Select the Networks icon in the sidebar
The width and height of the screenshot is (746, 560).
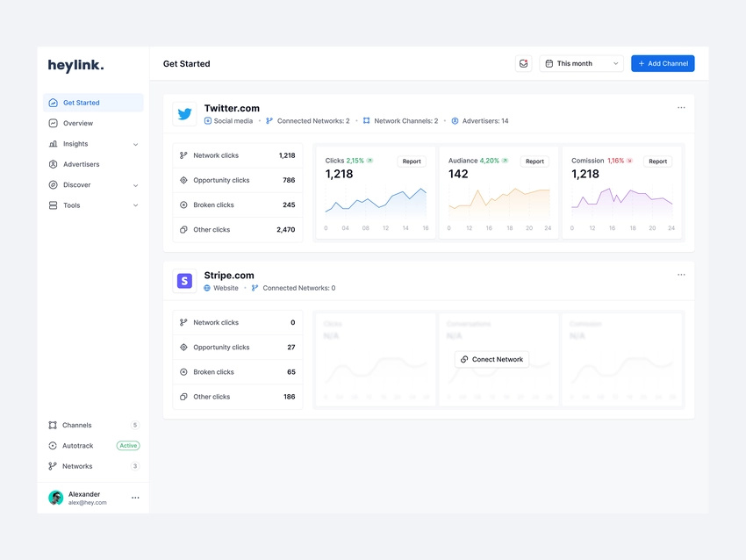[54, 466]
